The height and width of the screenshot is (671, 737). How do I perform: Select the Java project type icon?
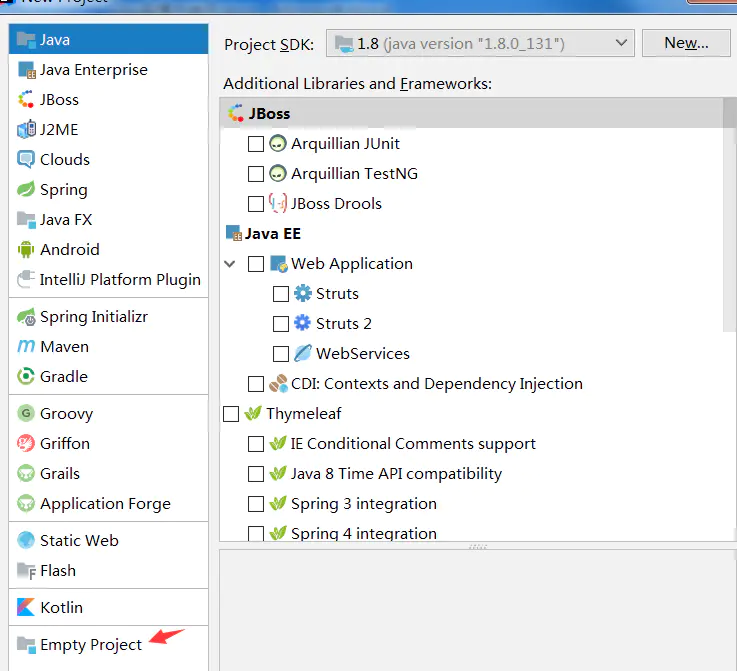(x=26, y=39)
